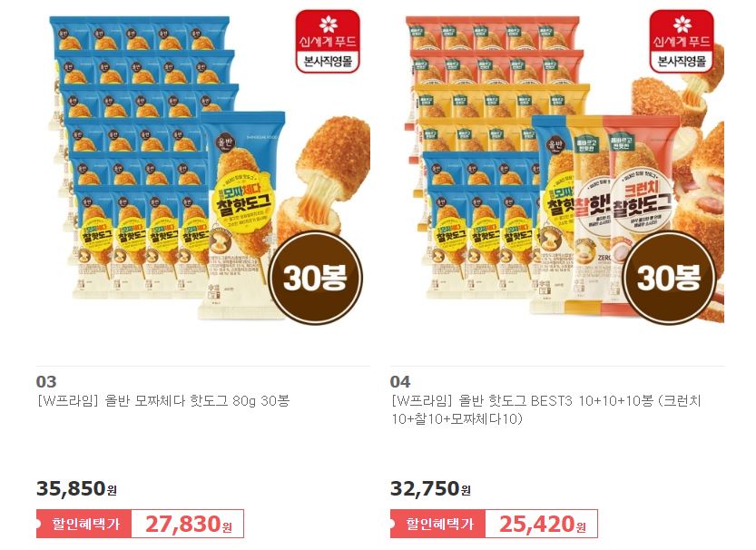The height and width of the screenshot is (550, 756).
Task: Click the large blue 모짜체다 찰핫도그 package
Action: 242,215
